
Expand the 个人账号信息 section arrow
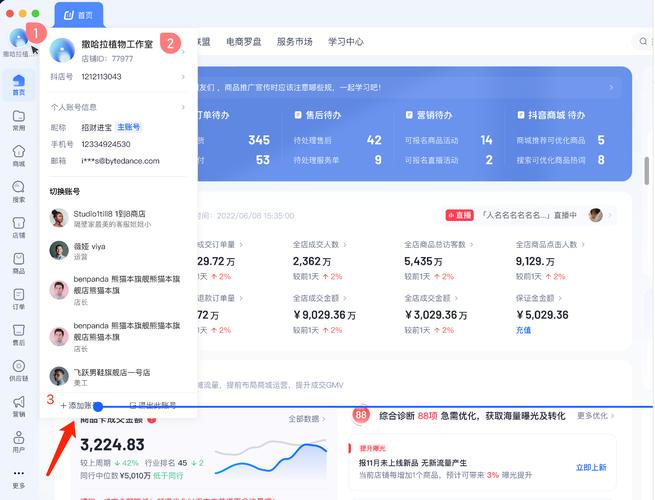pos(184,106)
